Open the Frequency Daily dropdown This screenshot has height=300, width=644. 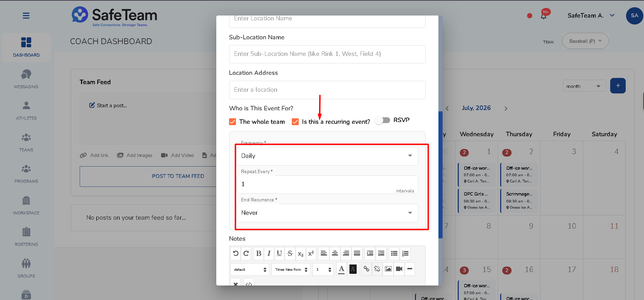click(x=327, y=156)
